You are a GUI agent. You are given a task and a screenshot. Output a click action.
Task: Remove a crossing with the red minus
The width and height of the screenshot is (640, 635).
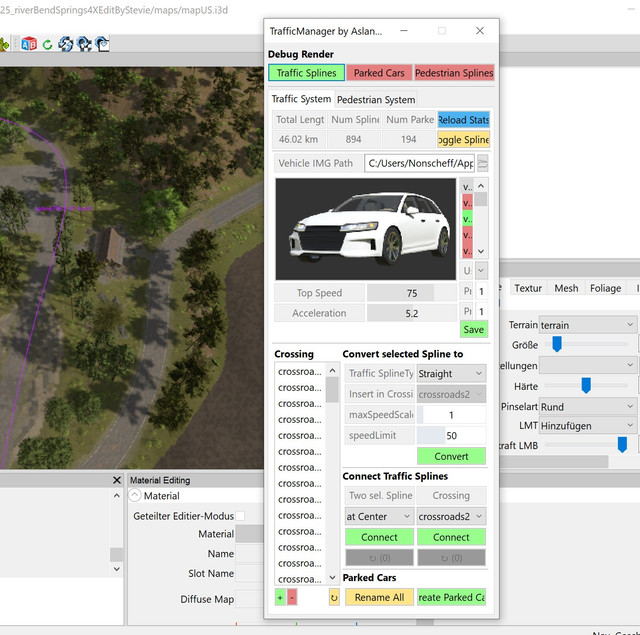[292, 597]
